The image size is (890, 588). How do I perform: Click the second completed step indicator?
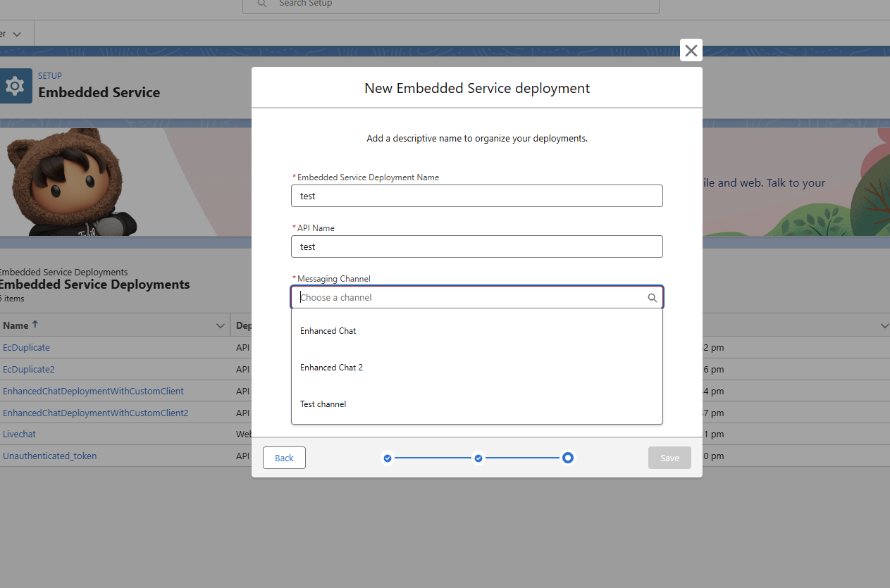(478, 458)
